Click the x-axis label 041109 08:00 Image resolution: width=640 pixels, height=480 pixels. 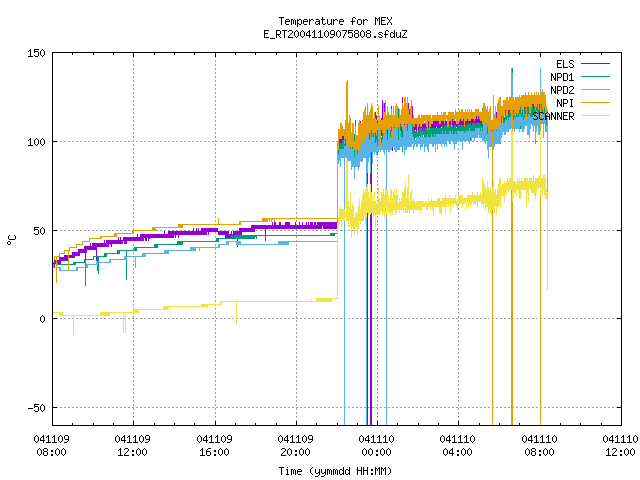[51, 446]
